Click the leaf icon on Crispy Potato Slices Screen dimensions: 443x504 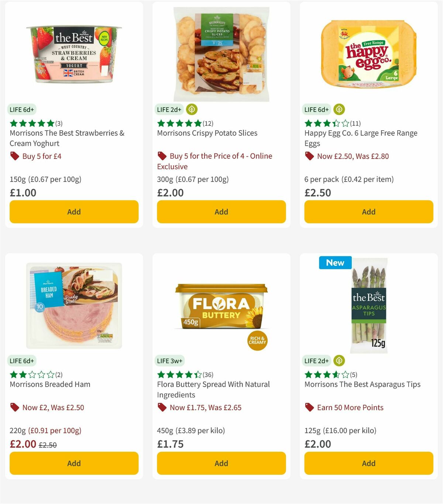(192, 109)
